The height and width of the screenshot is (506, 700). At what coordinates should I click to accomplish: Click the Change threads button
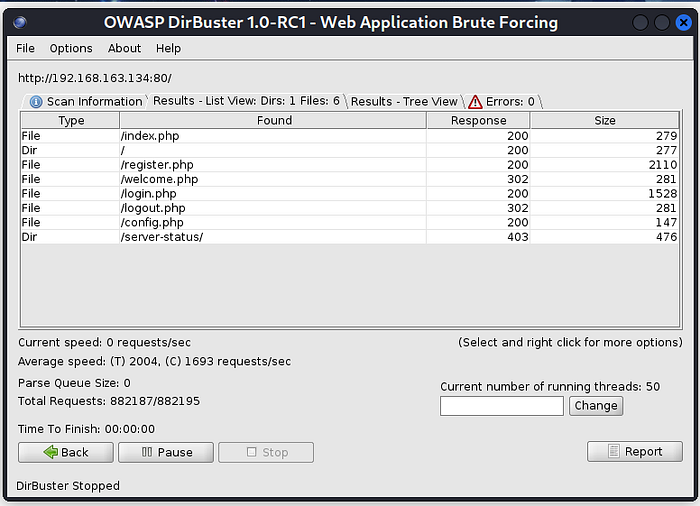596,406
